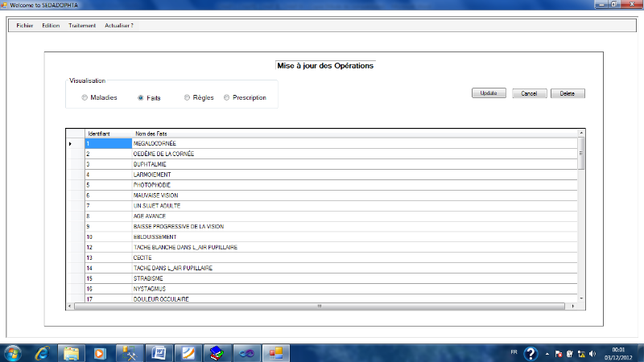The width and height of the screenshot is (644, 362).
Task: Launch Internet Explorer from the taskbar
Action: pos(43,353)
